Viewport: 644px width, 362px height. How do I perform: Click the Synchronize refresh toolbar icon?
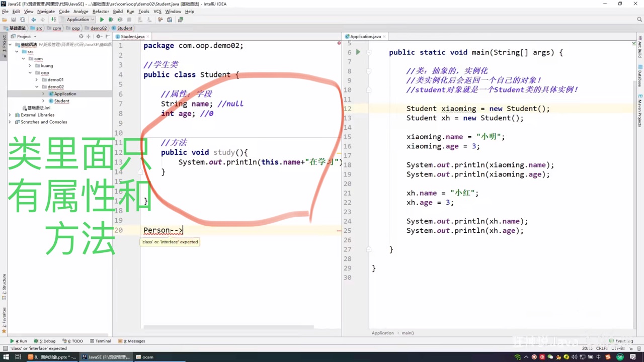23,20
